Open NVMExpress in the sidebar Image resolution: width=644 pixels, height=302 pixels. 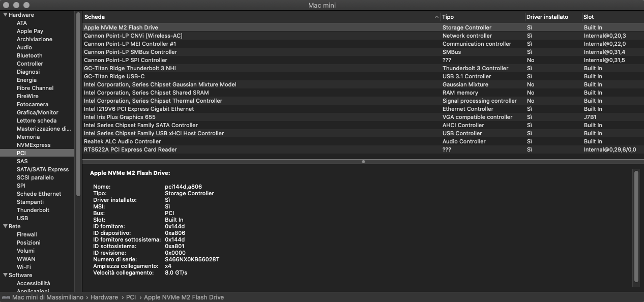tap(34, 145)
